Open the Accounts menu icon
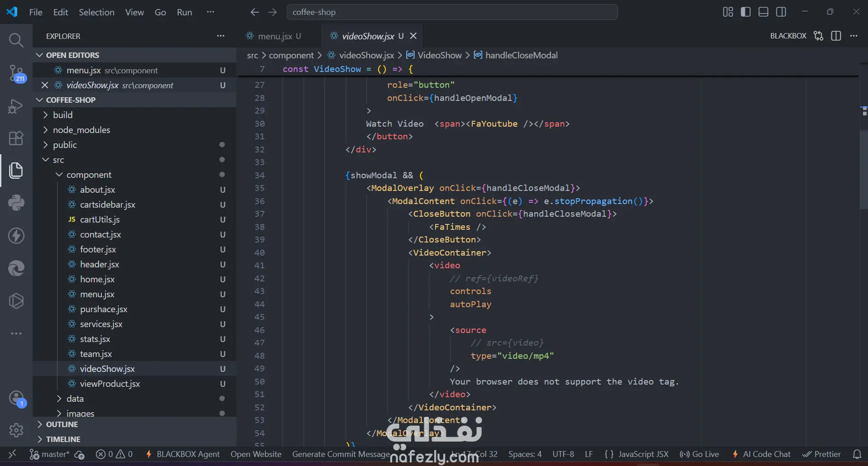The height and width of the screenshot is (466, 868). coord(16,399)
